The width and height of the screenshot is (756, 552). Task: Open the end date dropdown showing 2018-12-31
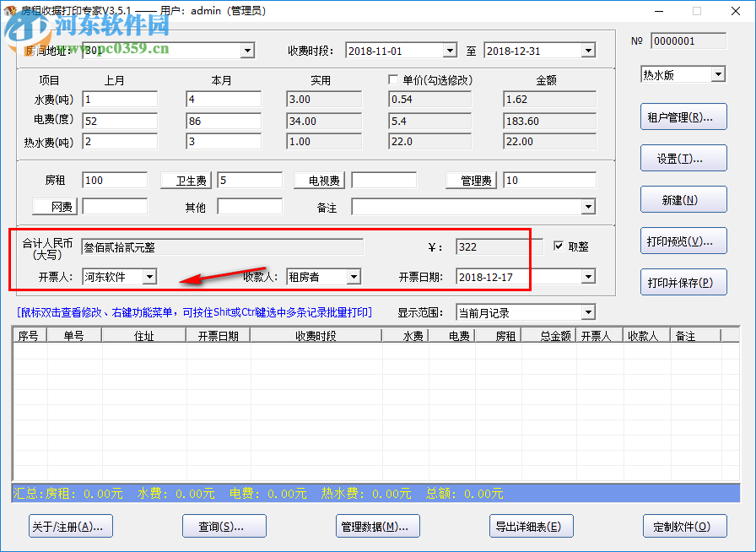click(x=586, y=51)
